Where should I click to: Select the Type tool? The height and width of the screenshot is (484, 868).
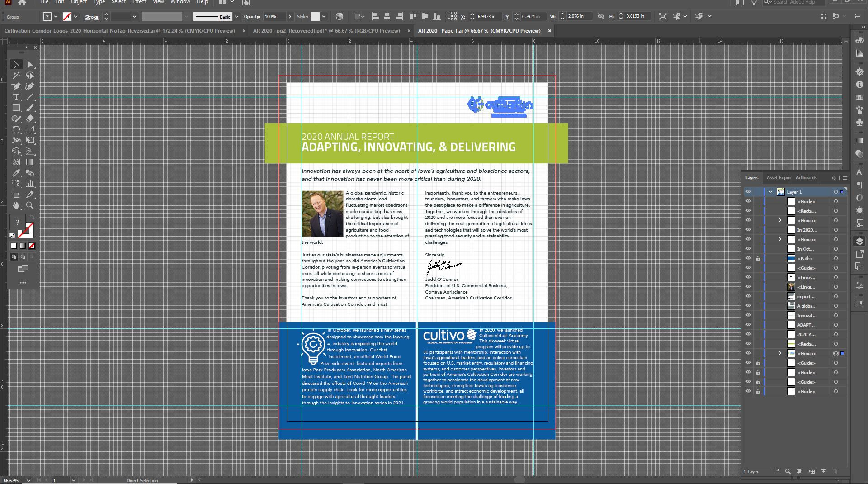[16, 97]
